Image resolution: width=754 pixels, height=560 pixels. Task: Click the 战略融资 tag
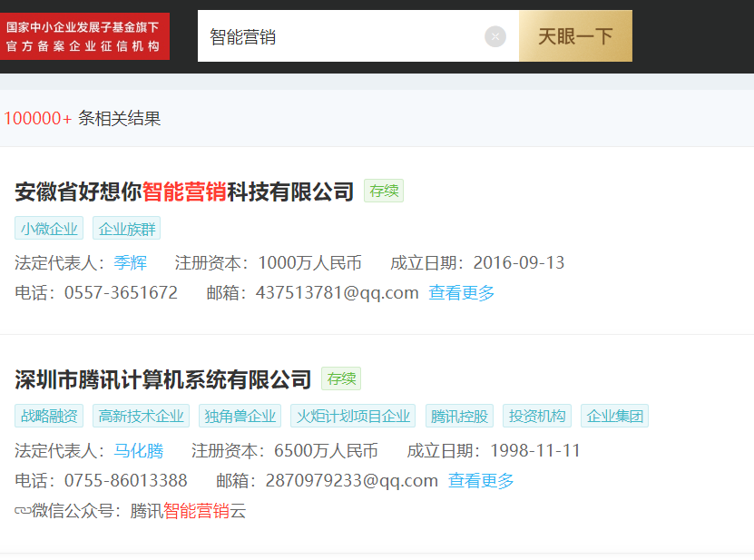coord(48,415)
